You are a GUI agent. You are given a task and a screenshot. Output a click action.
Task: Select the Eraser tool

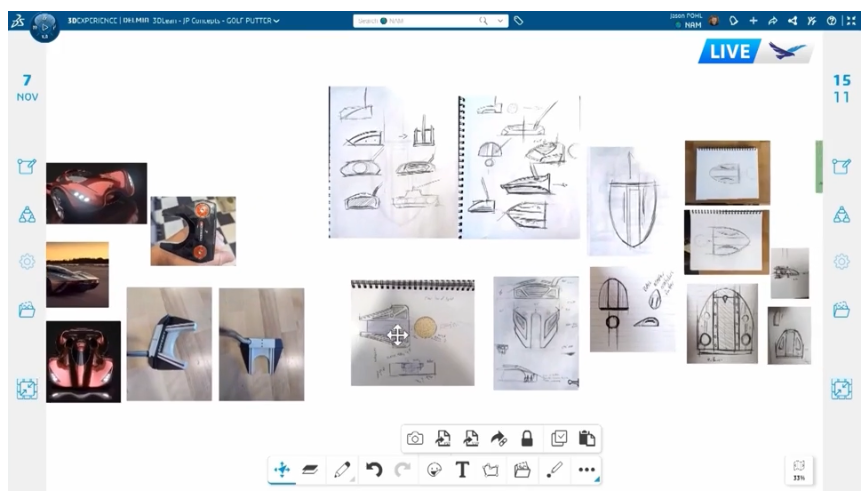pyautogui.click(x=310, y=470)
